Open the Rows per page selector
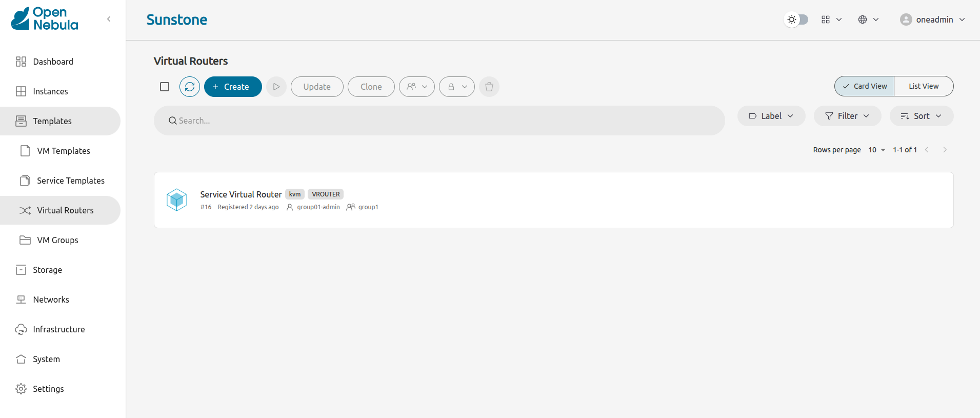 pos(876,150)
